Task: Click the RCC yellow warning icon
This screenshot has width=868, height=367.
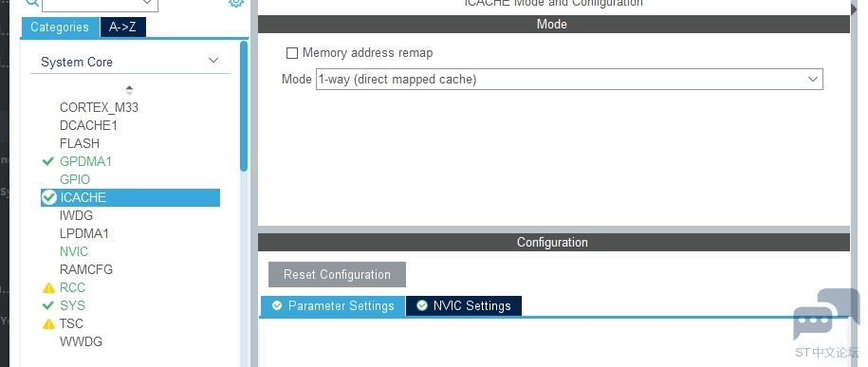Action: [x=48, y=288]
